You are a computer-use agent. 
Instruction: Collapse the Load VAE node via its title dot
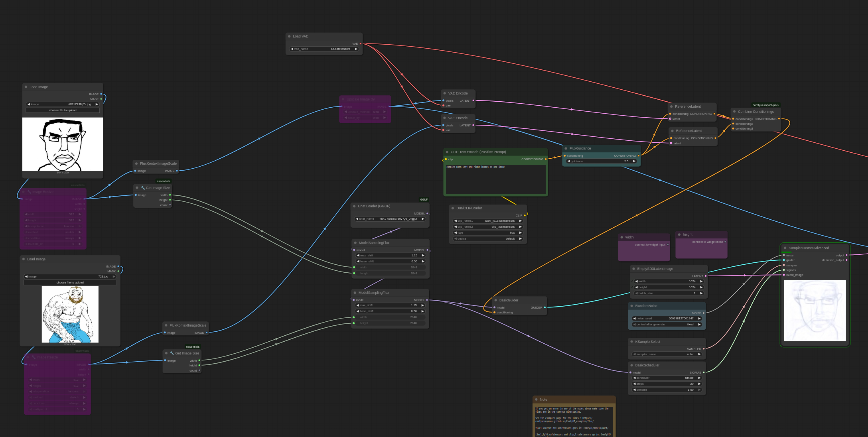(x=289, y=36)
